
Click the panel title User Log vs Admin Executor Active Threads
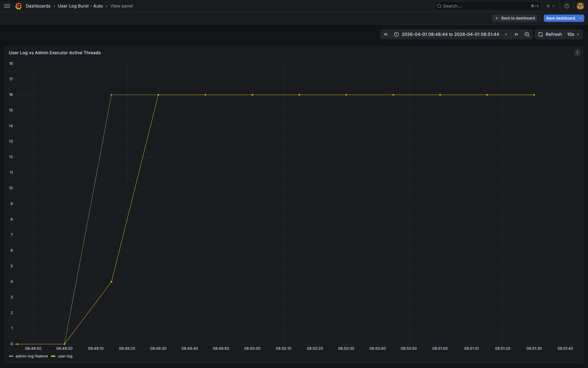pyautogui.click(x=55, y=53)
